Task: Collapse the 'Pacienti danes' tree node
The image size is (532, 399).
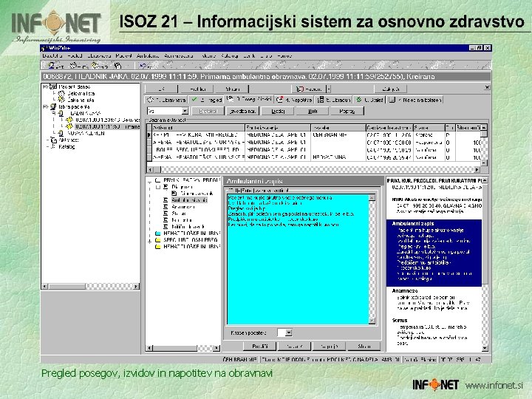Action: [x=45, y=86]
